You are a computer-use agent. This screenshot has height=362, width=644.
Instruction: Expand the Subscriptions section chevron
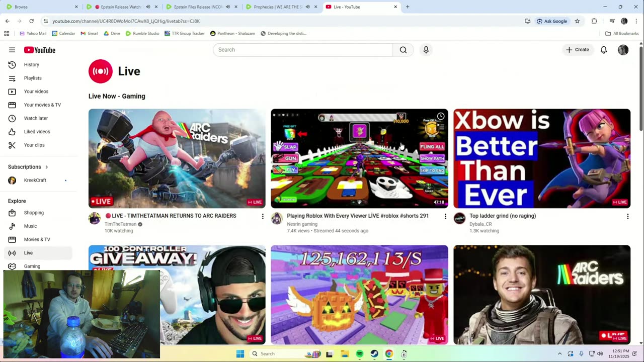pos(47,167)
